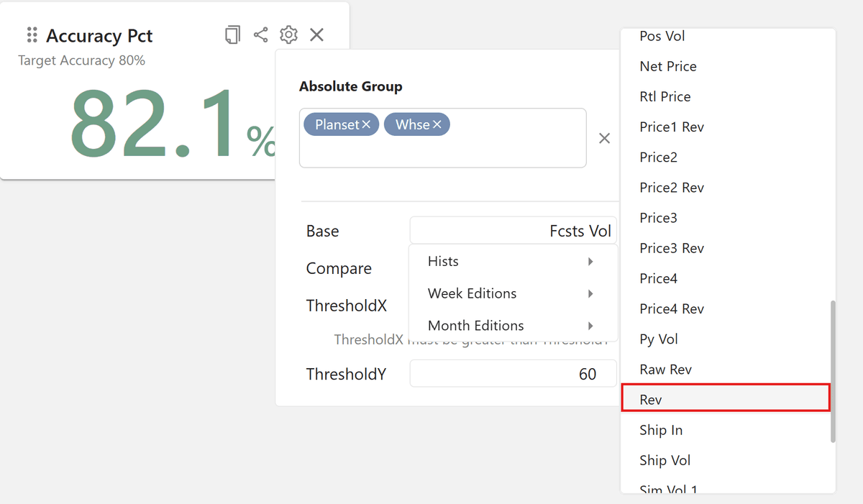Remove the Whse chip from Absolute Group
Viewport: 863px width, 504px height.
[x=439, y=124]
